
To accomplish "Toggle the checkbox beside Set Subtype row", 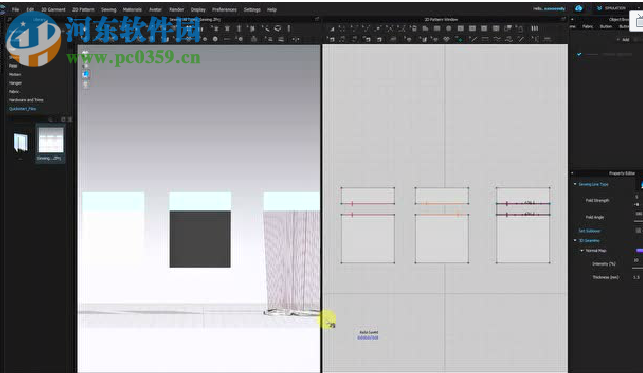I will [x=638, y=231].
